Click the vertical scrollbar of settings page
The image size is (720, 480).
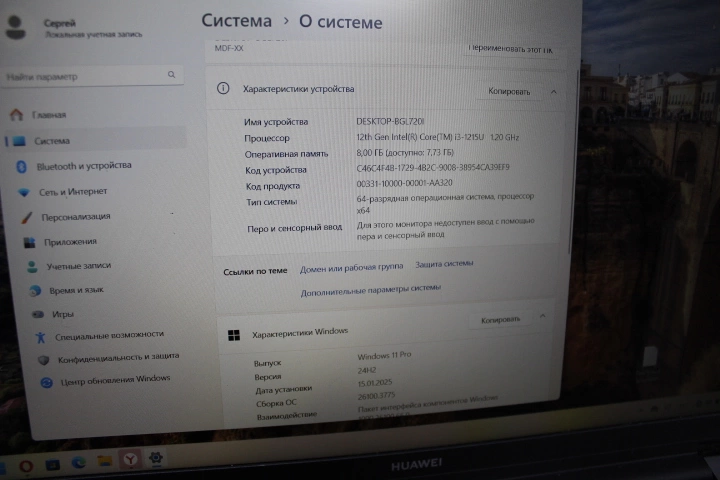574,161
